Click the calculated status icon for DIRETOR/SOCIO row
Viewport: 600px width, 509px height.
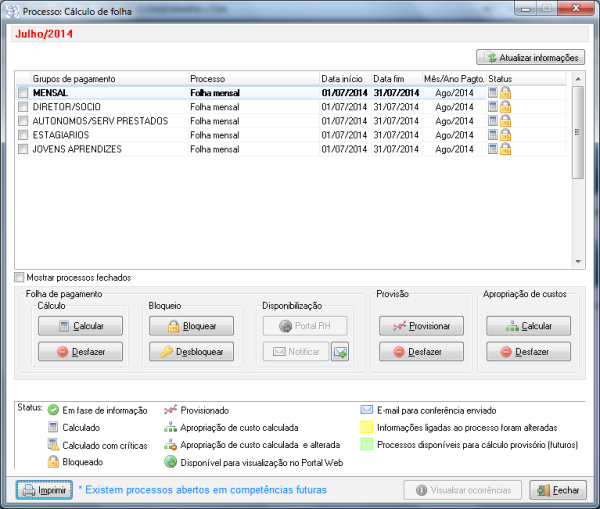tap(493, 107)
